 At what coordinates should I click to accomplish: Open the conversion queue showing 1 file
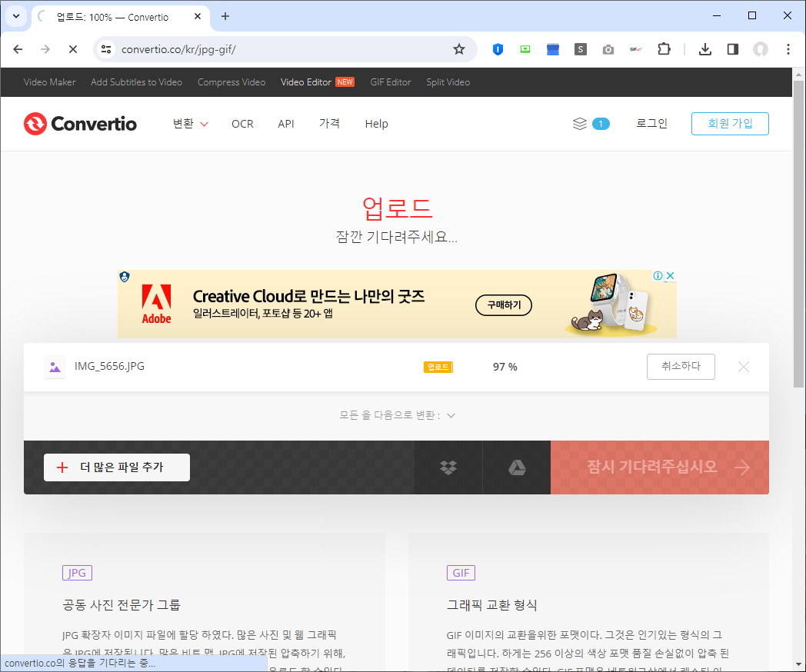[x=591, y=123]
